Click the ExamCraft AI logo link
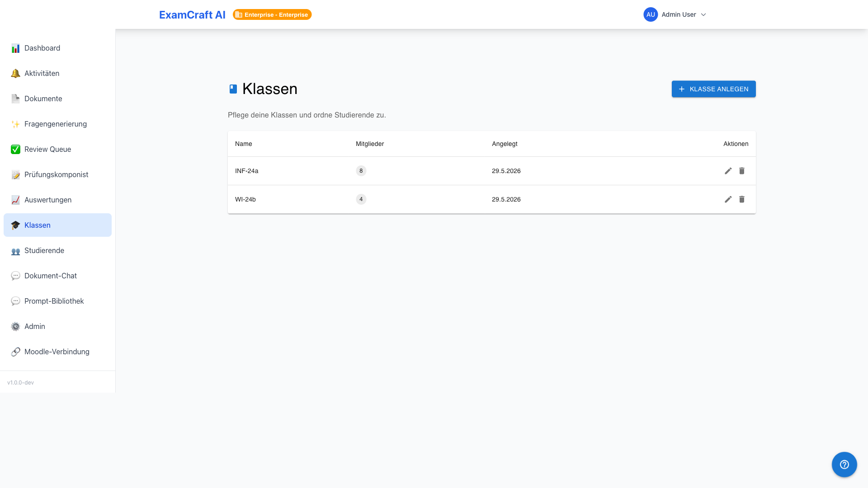Screen dimensions: 868x488 pos(192,14)
